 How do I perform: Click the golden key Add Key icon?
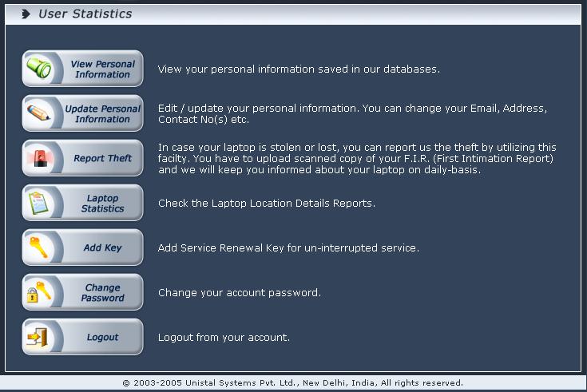(39, 247)
